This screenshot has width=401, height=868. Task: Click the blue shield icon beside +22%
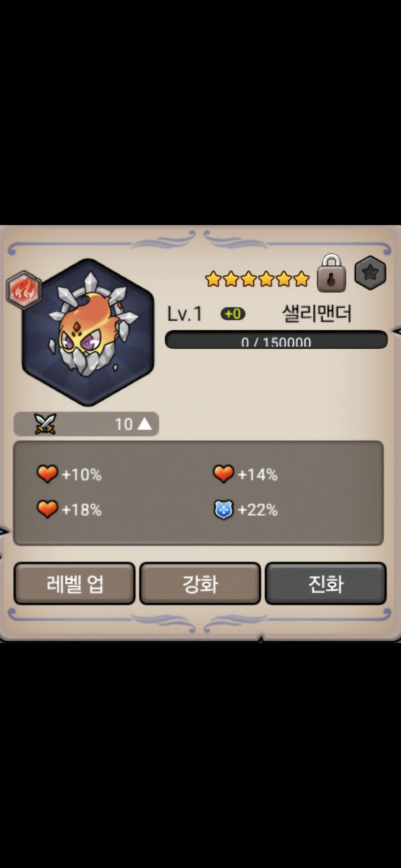[x=224, y=510]
